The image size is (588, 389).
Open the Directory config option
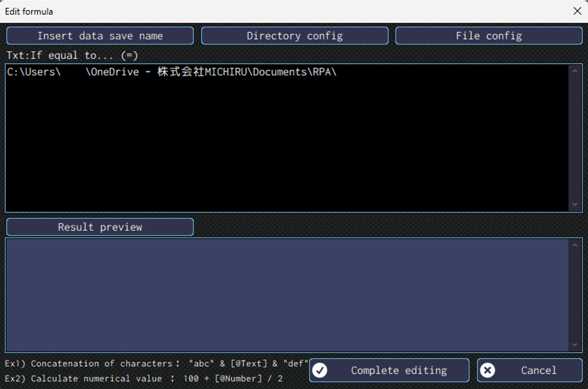tap(295, 36)
